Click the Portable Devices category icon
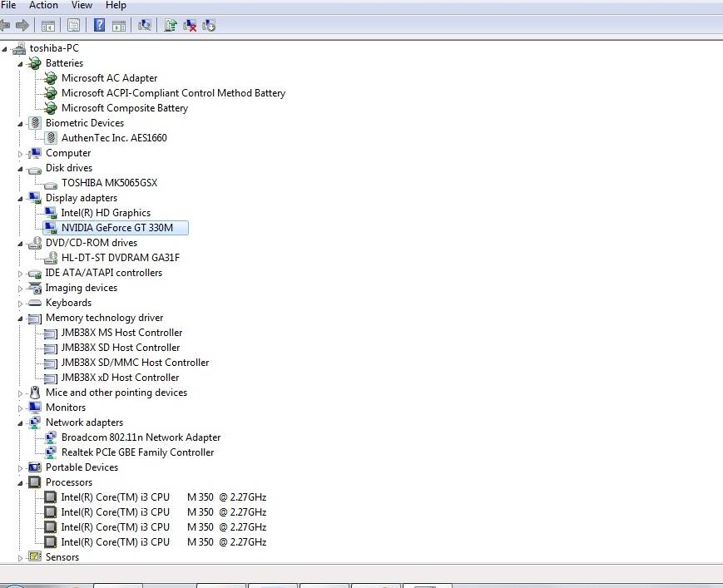Screen dimensions: 723x588 [x=35, y=467]
